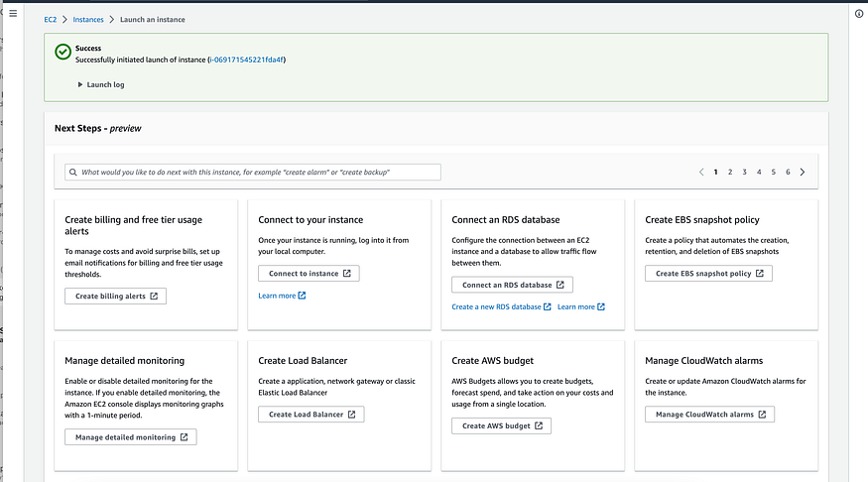Click the green success checkmark icon
This screenshot has width=868, height=482.
(62, 53)
